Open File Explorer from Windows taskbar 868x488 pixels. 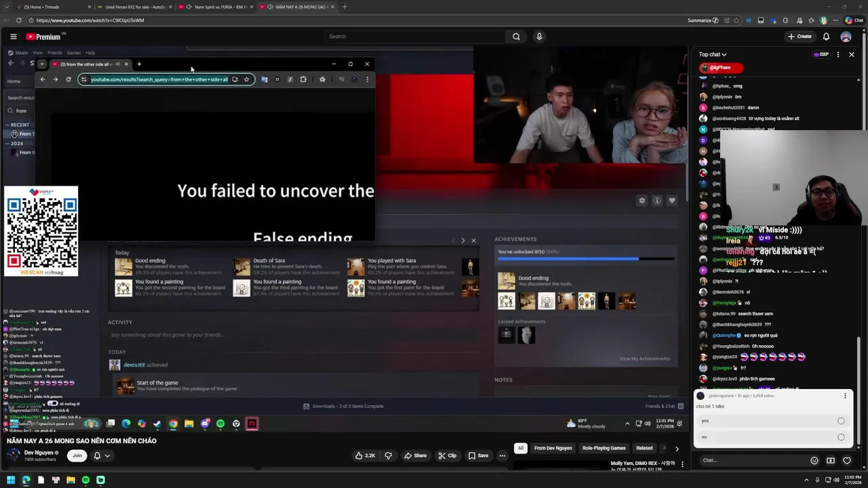point(71,480)
